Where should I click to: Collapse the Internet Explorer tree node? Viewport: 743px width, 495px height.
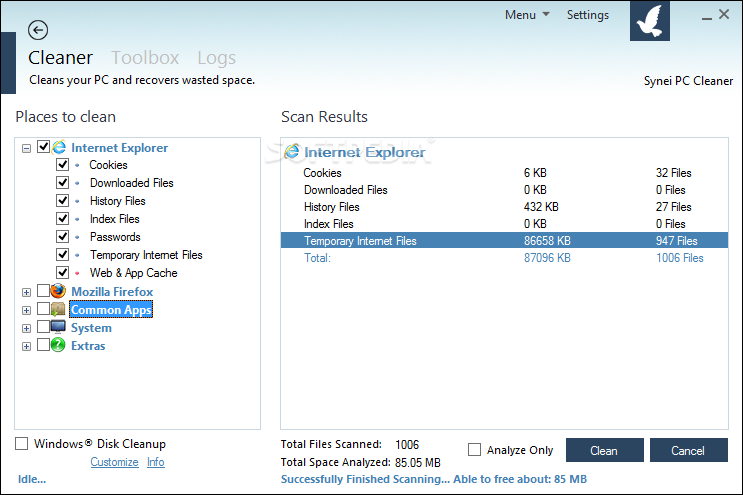click(27, 148)
